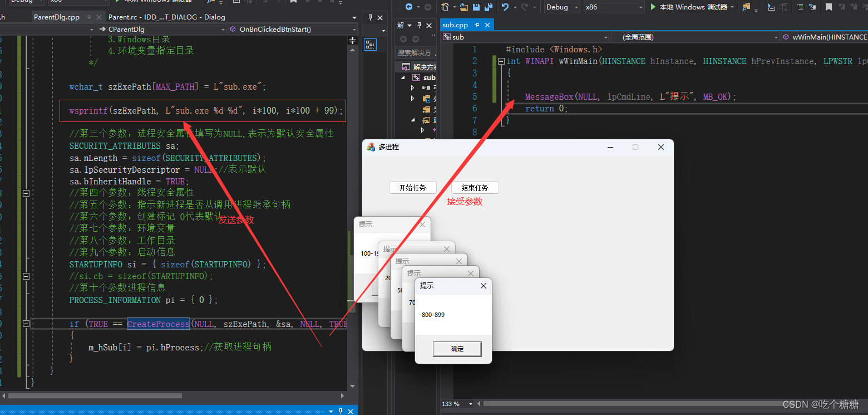Expand the debugger target dropdown arrow
868x415 pixels.
click(x=732, y=7)
